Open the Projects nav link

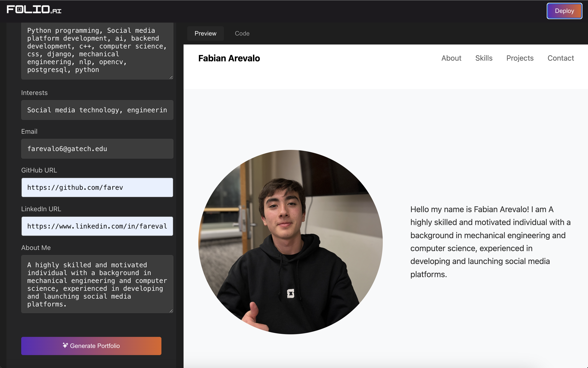tap(520, 58)
